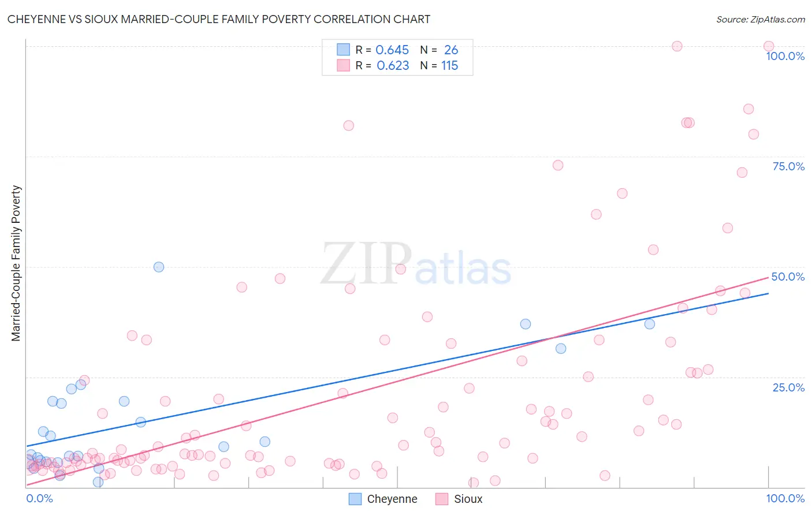Click the N = 26 value
Screen dimensions: 812x515
pyautogui.click(x=439, y=50)
